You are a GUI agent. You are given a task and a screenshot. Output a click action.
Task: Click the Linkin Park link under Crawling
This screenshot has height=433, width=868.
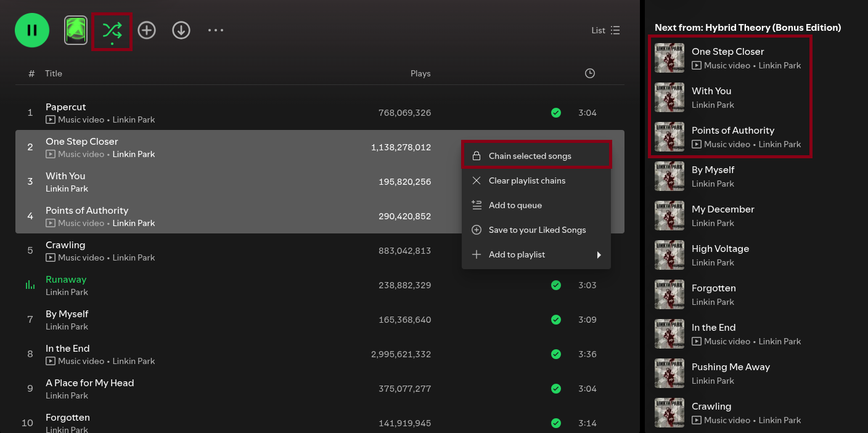(134, 257)
